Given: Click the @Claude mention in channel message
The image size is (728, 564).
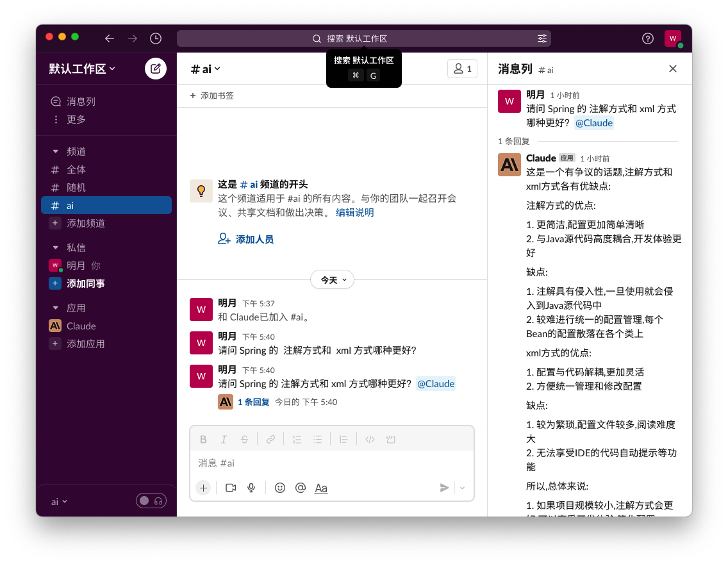Looking at the screenshot, I should click(436, 384).
